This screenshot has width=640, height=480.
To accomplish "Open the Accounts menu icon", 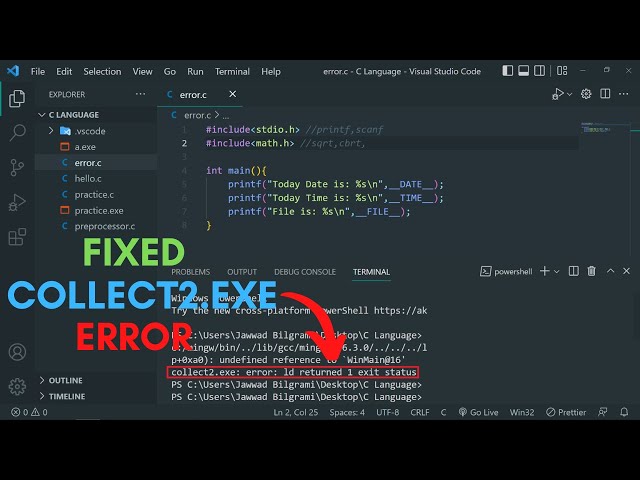I will (17, 352).
